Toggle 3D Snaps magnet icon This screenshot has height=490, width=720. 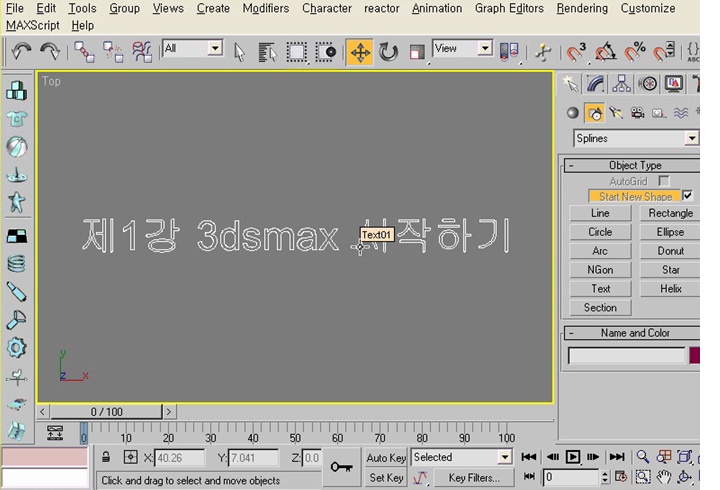tap(575, 51)
